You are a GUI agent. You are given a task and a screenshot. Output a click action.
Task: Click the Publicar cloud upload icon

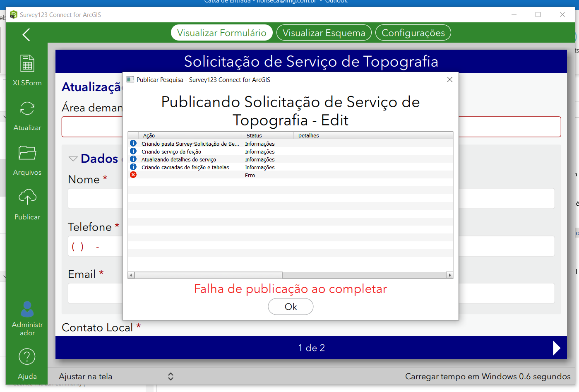(x=27, y=197)
